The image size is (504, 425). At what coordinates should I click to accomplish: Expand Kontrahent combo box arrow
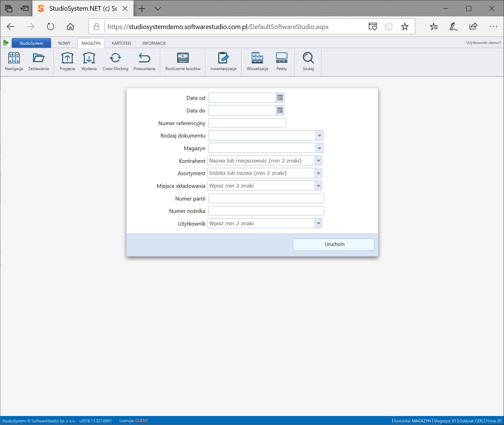(x=318, y=160)
